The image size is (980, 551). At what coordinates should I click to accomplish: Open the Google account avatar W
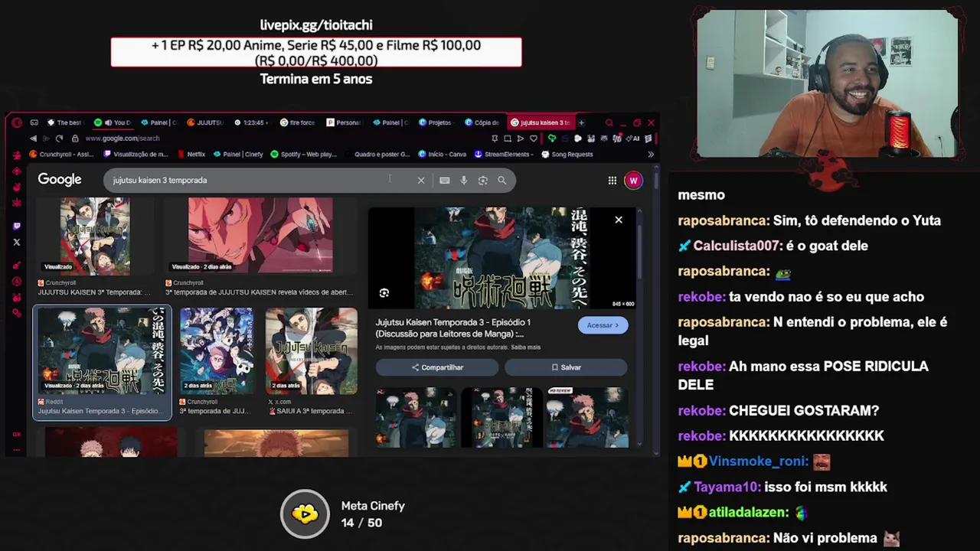pyautogui.click(x=633, y=181)
